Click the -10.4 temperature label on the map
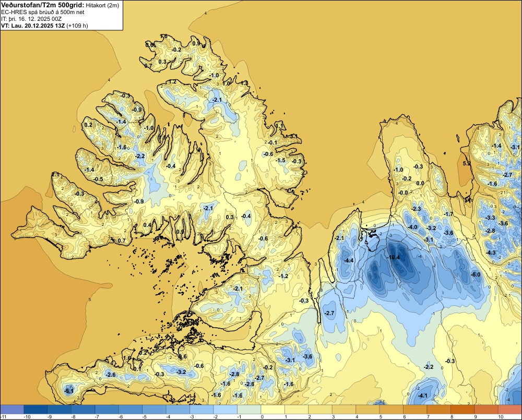 [393, 257]
